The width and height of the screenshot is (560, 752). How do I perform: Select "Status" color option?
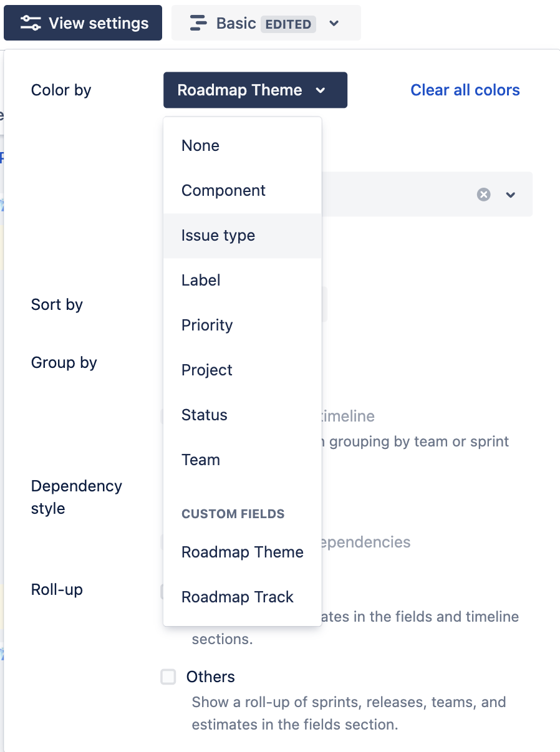coord(204,415)
